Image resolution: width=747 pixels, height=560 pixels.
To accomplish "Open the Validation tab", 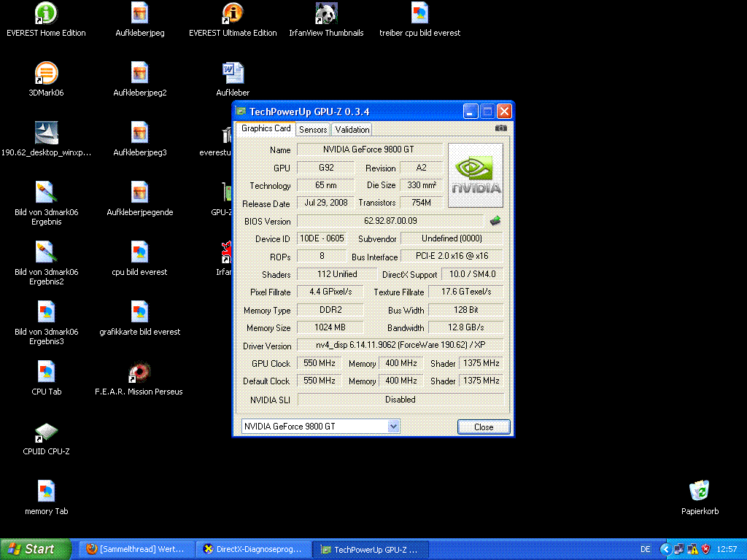I will coord(352,130).
